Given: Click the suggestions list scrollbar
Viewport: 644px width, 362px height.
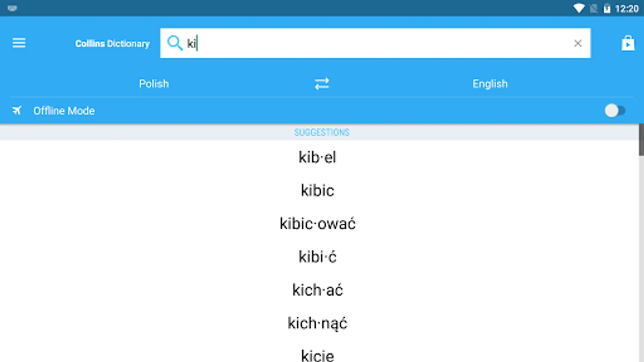Looking at the screenshot, I should click(x=641, y=140).
